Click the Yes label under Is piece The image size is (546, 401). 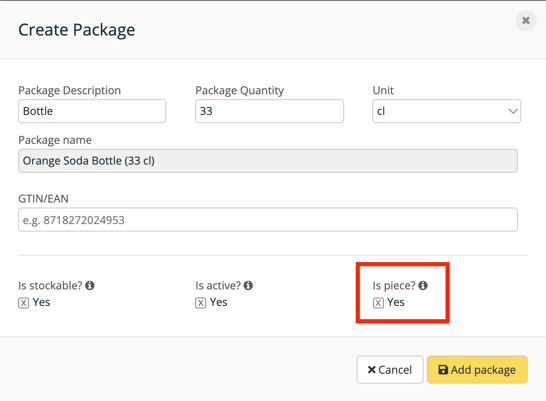396,302
